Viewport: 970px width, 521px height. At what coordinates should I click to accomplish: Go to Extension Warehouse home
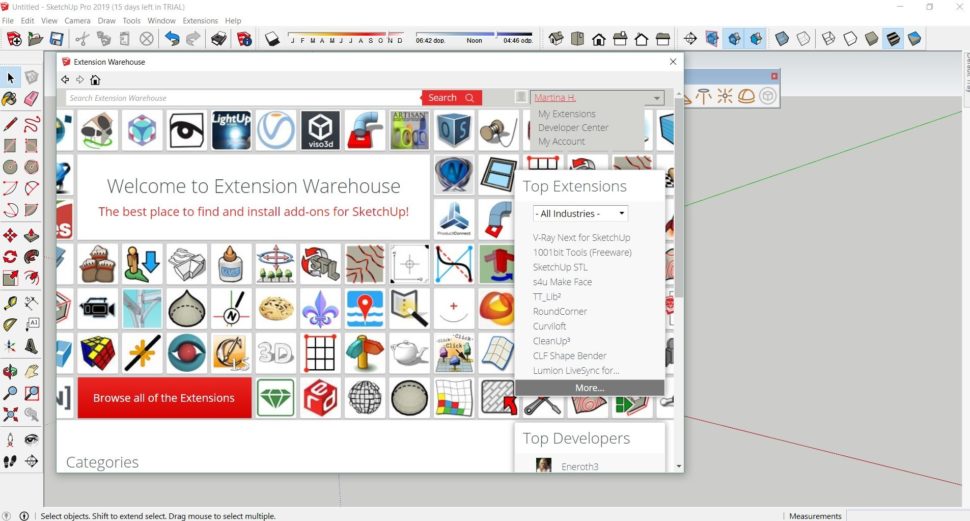tap(95, 80)
